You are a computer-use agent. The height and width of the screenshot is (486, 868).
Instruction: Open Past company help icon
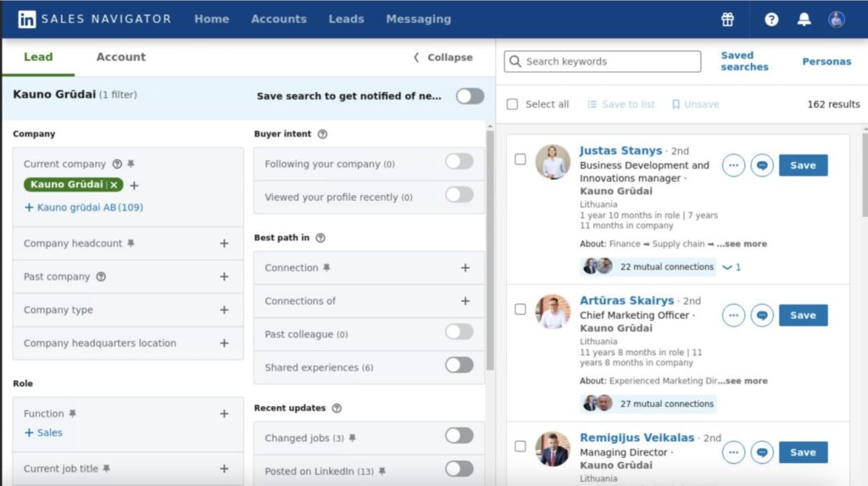pyautogui.click(x=101, y=277)
